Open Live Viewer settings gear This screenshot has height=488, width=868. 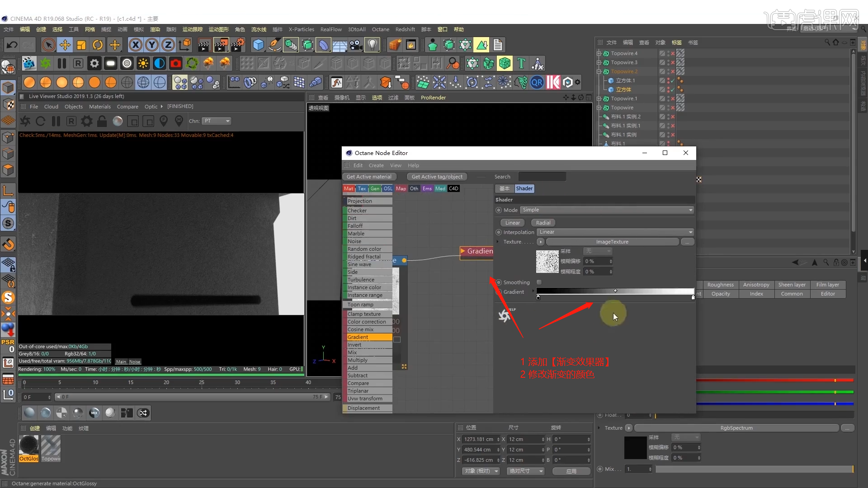(x=87, y=121)
